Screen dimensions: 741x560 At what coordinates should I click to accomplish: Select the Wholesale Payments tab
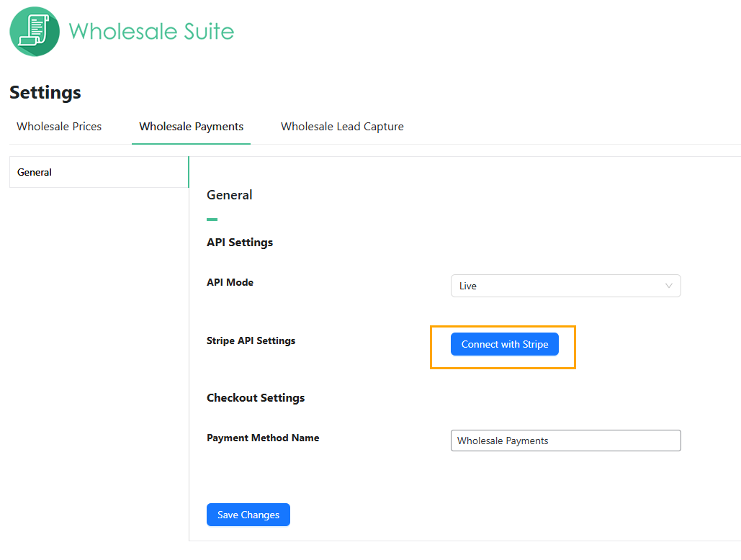click(x=191, y=127)
